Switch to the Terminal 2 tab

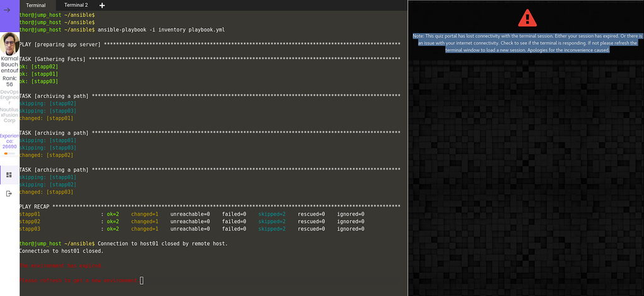click(x=76, y=5)
